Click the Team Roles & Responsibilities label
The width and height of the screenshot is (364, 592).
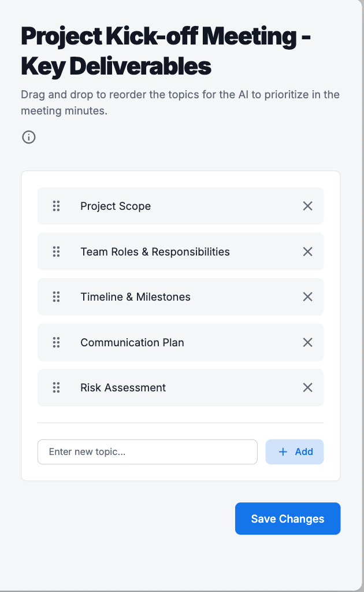tap(155, 252)
